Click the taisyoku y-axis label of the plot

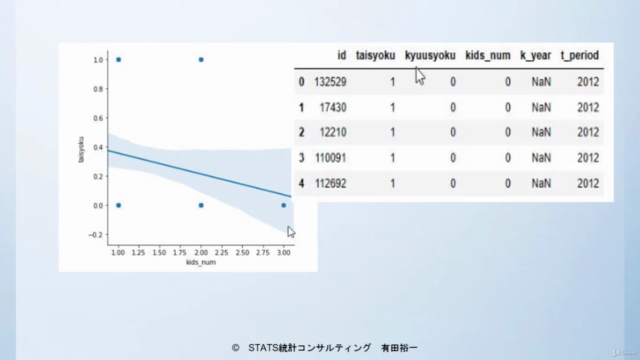81,150
